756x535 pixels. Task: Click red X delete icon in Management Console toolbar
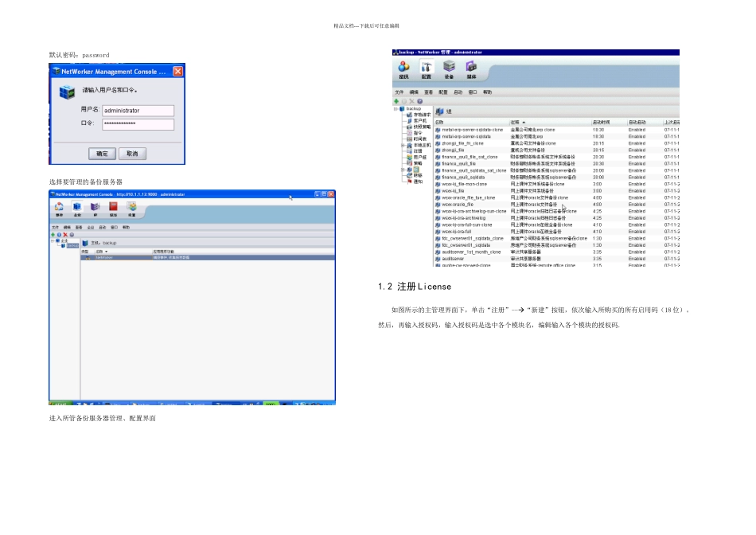pos(65,235)
